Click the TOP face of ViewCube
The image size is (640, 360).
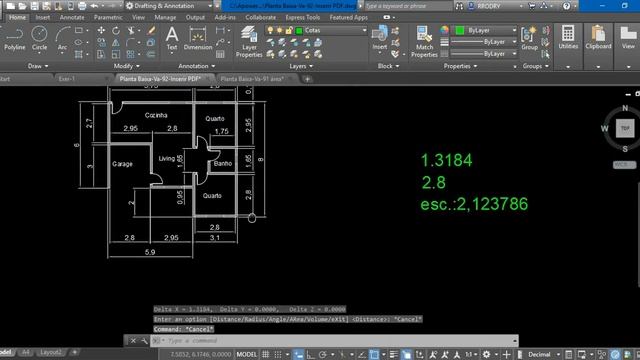[x=625, y=128]
